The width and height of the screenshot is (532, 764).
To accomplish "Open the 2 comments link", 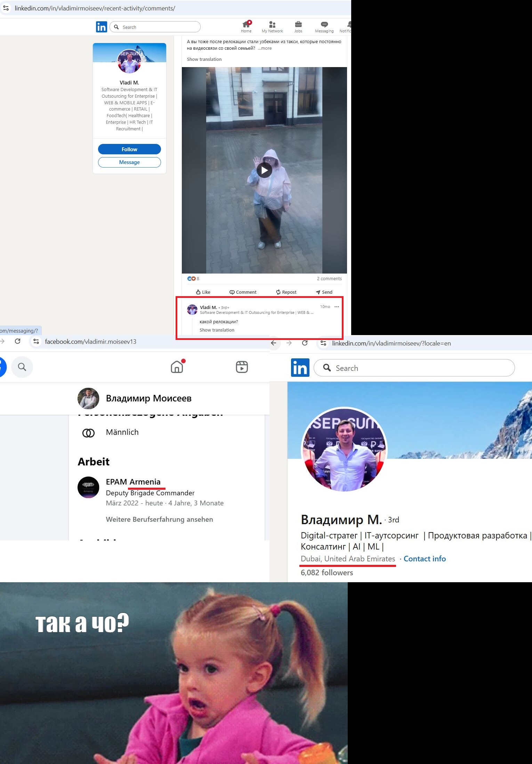I will pyautogui.click(x=329, y=278).
